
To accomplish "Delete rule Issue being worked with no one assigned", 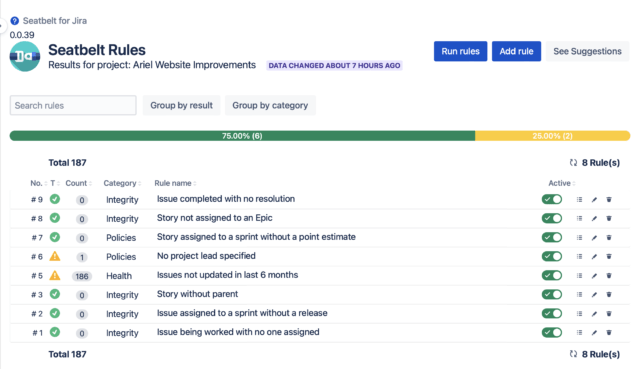I will pos(609,332).
